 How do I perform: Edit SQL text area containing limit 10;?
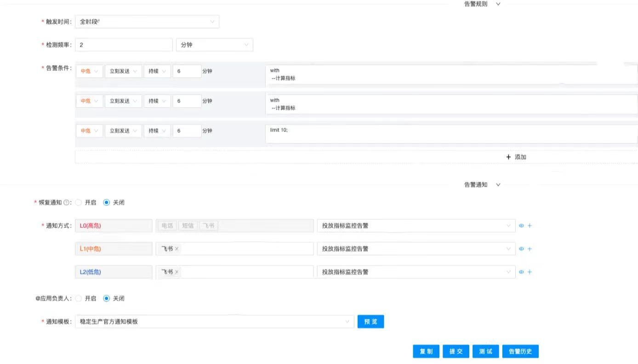(x=451, y=134)
